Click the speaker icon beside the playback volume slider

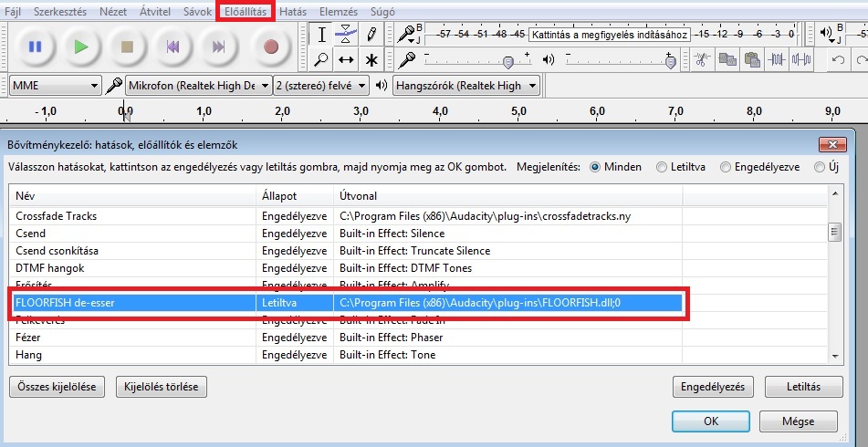[x=549, y=59]
